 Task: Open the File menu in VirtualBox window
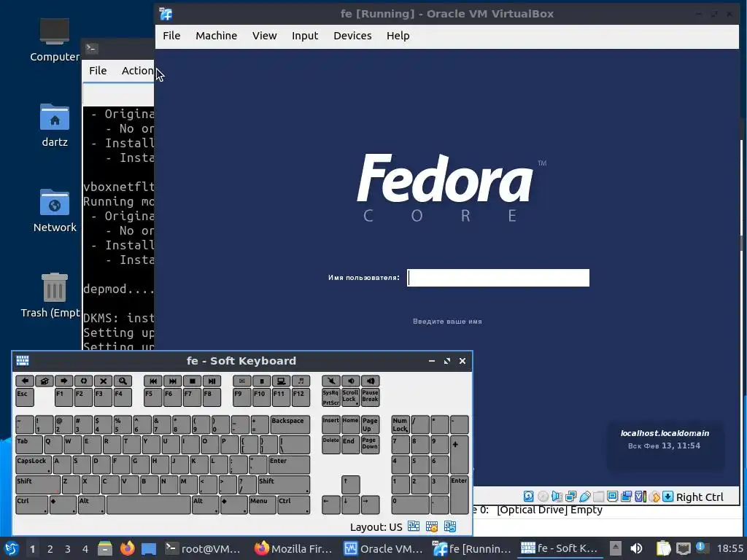pos(171,36)
